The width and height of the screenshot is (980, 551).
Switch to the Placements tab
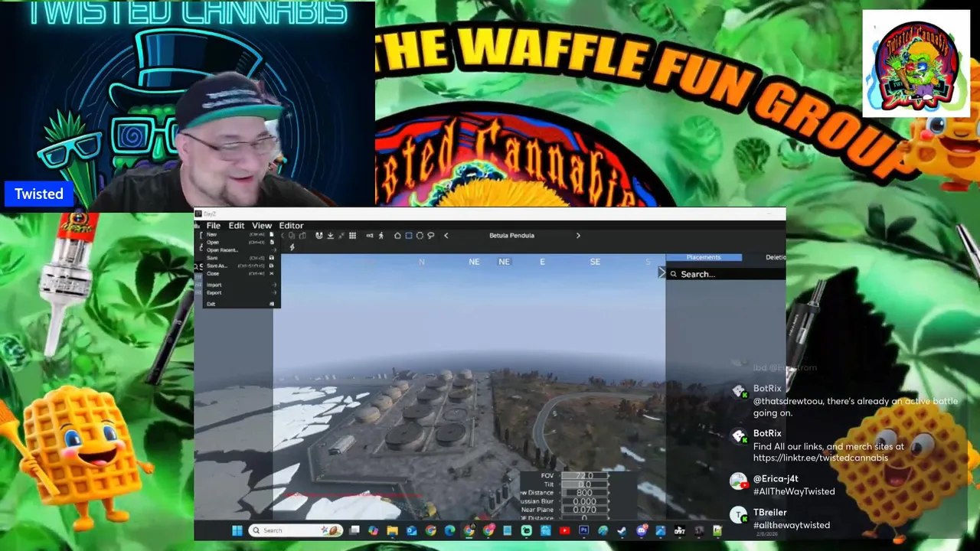click(x=704, y=257)
